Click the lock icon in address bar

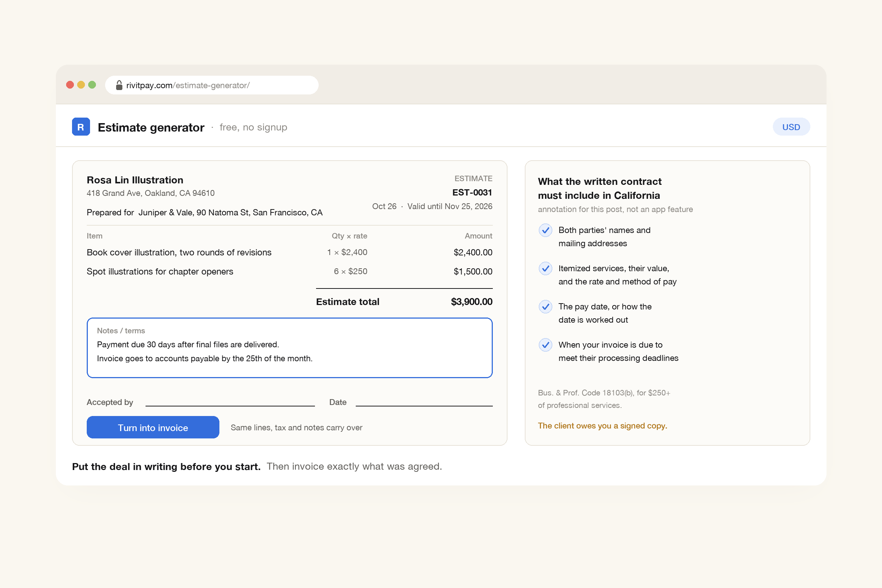pos(119,85)
